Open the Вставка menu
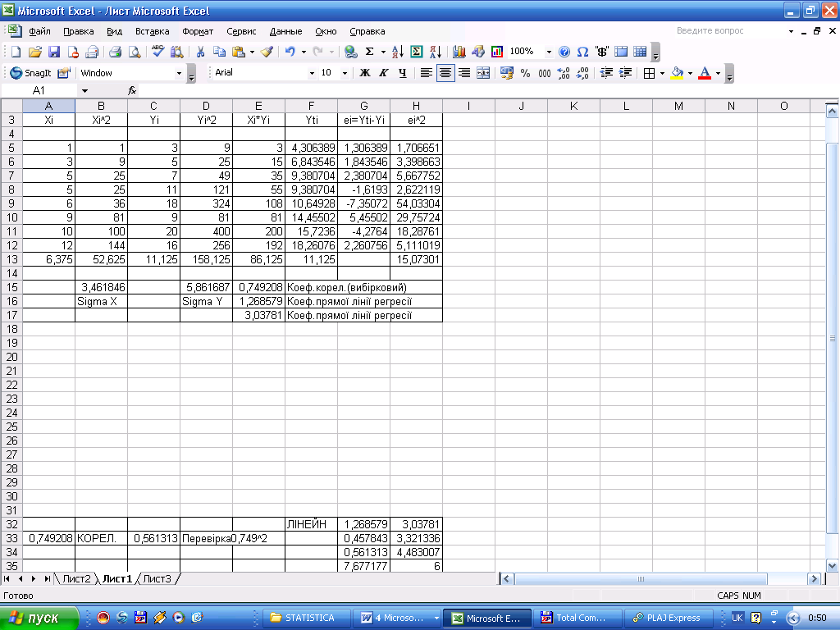840x630 pixels. (152, 32)
